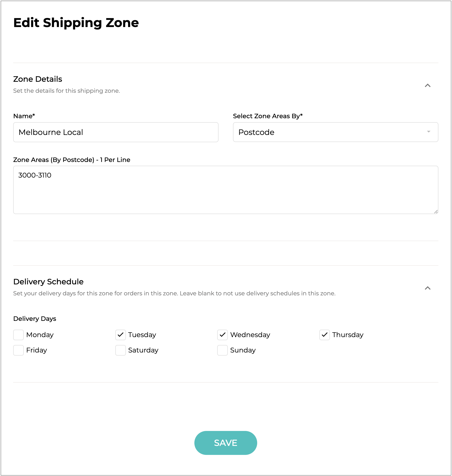Viewport: 452px width, 476px height.
Task: Click the Name input field
Action: click(x=116, y=132)
